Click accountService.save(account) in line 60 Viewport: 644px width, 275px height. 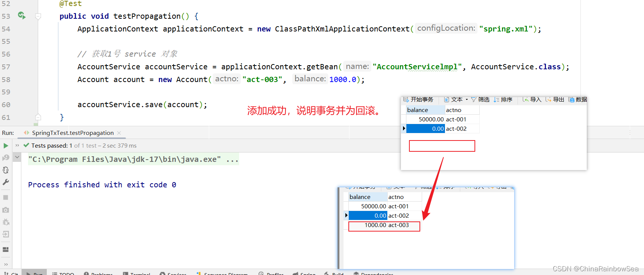[140, 105]
